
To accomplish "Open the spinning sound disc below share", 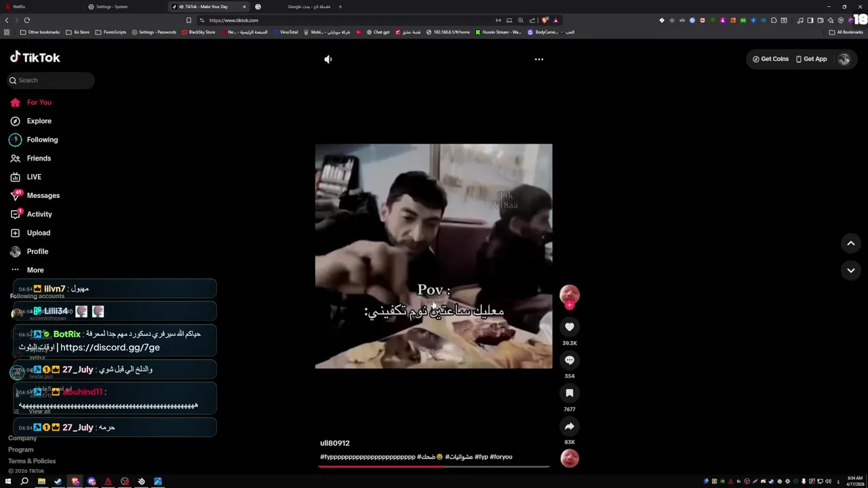I will (570, 458).
